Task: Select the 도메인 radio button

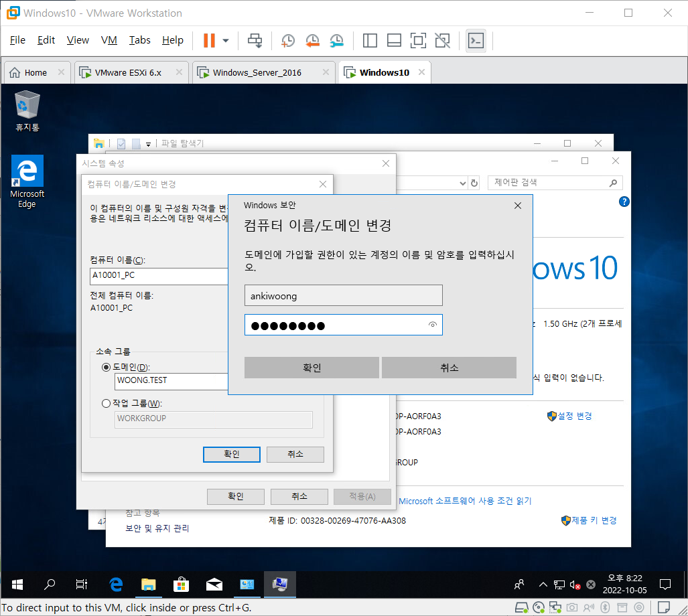Action: point(106,367)
